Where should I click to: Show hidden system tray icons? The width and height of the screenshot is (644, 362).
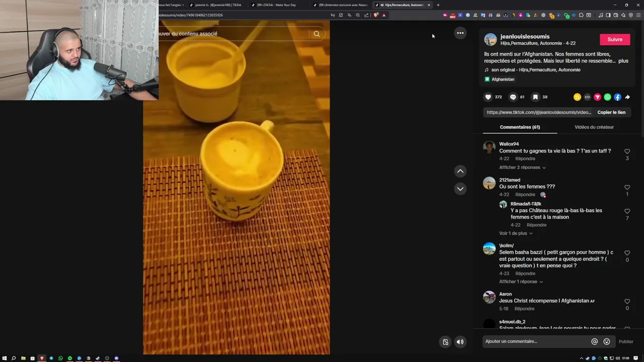click(x=581, y=358)
